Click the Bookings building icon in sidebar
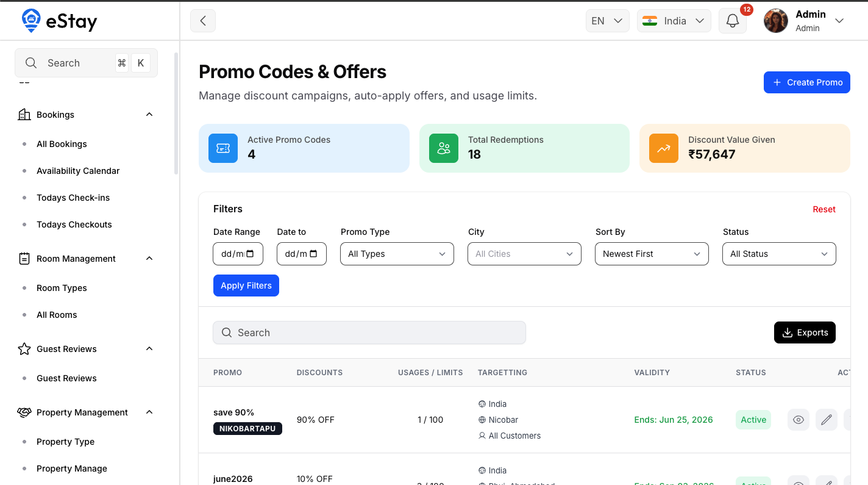868x485 pixels. (24, 115)
